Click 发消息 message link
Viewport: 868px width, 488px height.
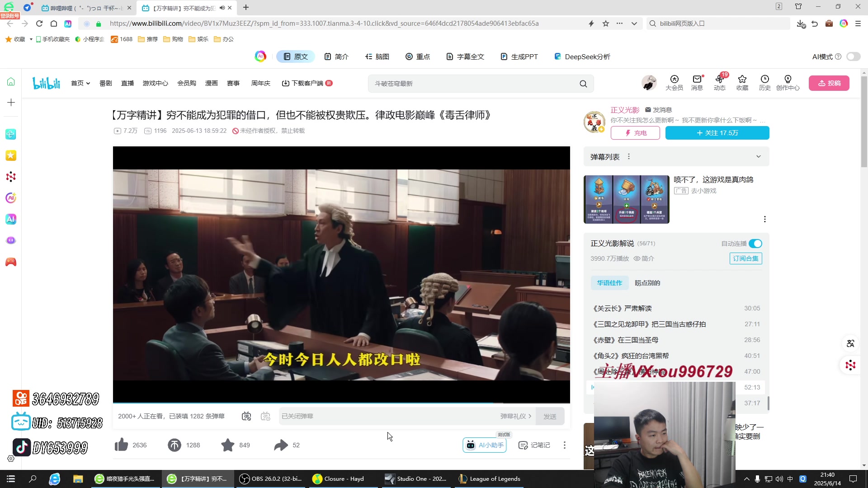pyautogui.click(x=658, y=110)
